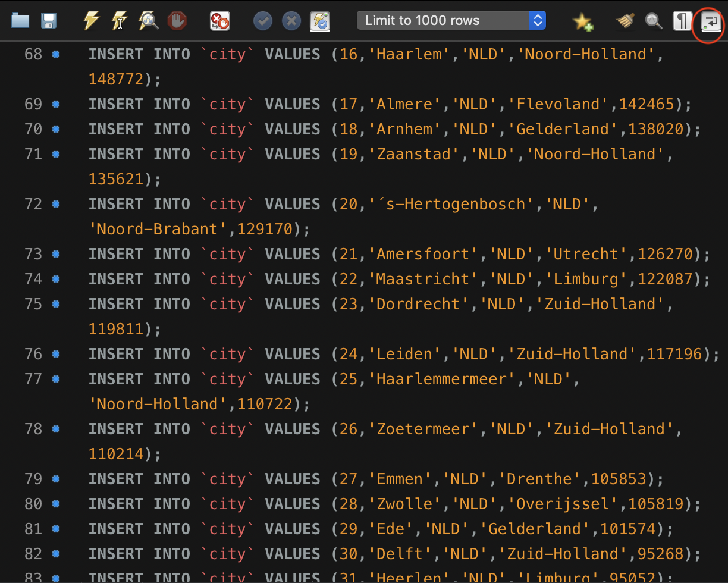
Task: Toggle the stop-on-error icon
Action: tap(219, 21)
